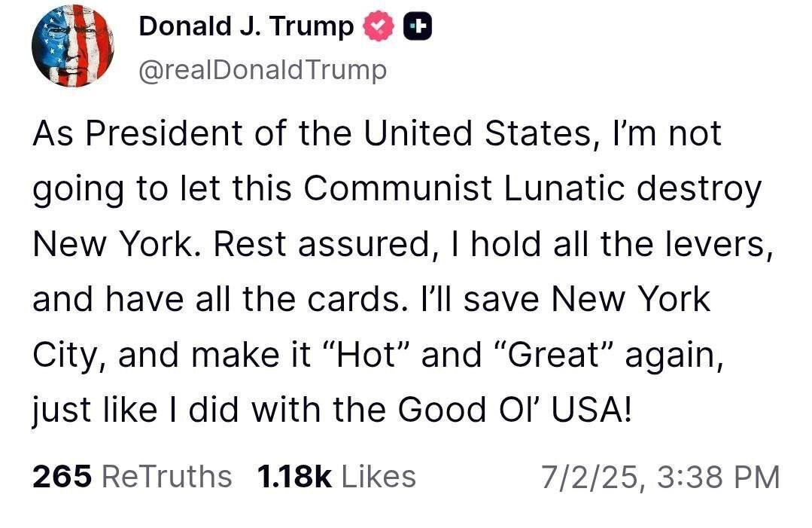The image size is (812, 528).
Task: Click the ReTruths label
Action: click(x=166, y=477)
